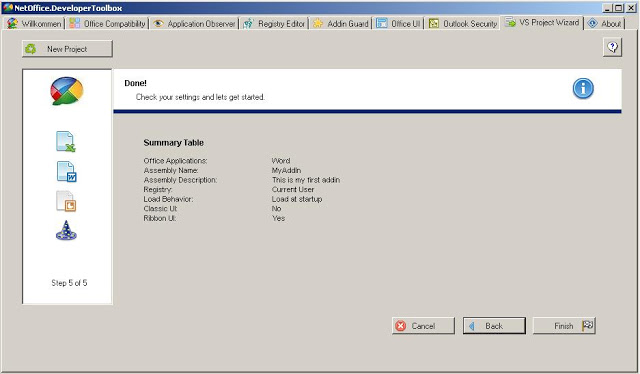Click the NetOffice logo in wizard sidebar
The height and width of the screenshot is (374, 640).
pyautogui.click(x=67, y=91)
